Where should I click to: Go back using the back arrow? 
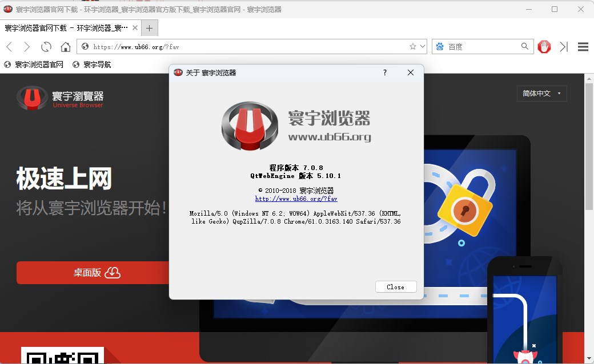point(10,47)
